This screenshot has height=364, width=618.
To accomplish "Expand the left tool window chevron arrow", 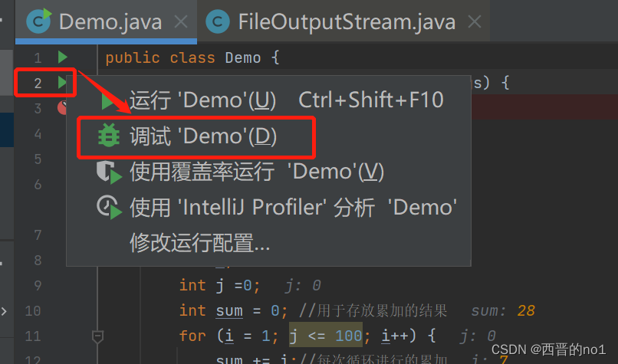I will [5, 312].
